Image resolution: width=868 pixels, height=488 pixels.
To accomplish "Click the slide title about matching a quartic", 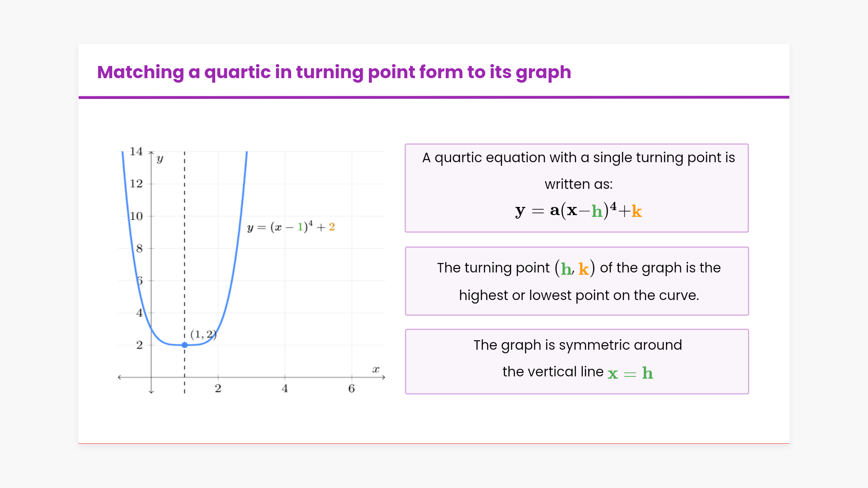I will point(334,72).
